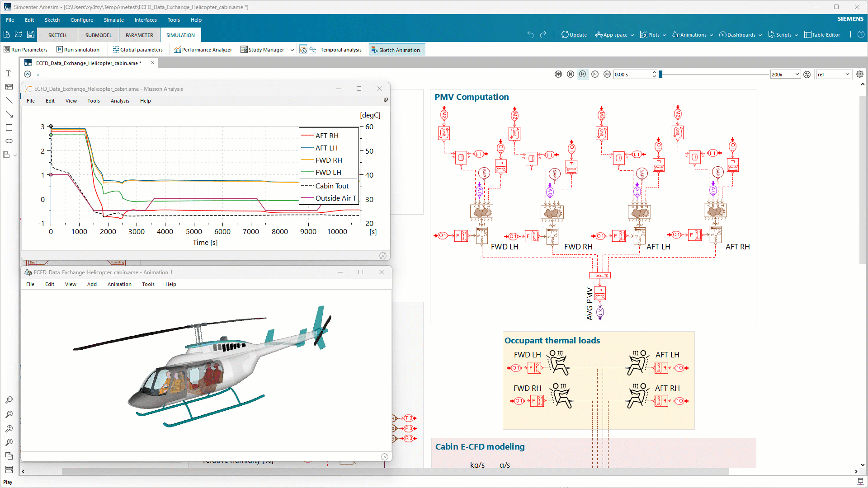Click the Help question mark icon
868x488 pixels.
point(861,34)
